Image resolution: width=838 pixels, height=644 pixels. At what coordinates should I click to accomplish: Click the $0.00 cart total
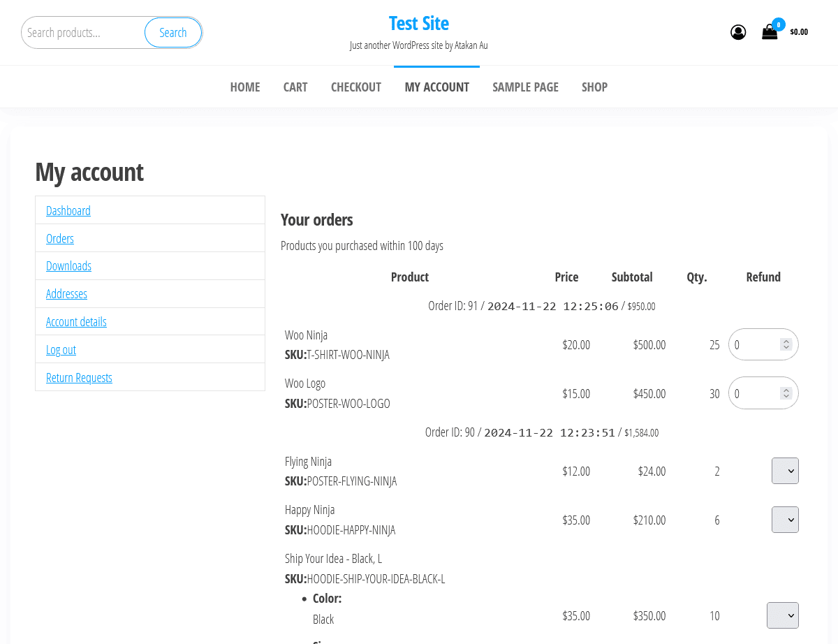[x=799, y=31]
